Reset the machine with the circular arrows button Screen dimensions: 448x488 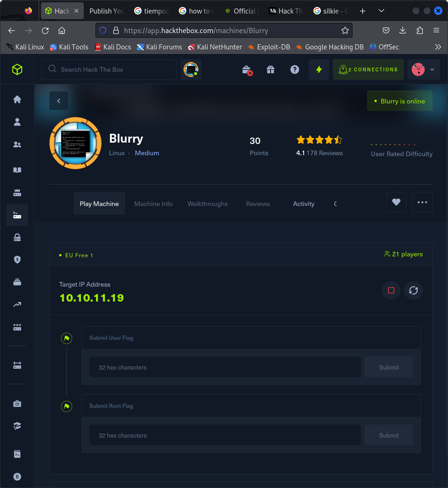tap(413, 290)
